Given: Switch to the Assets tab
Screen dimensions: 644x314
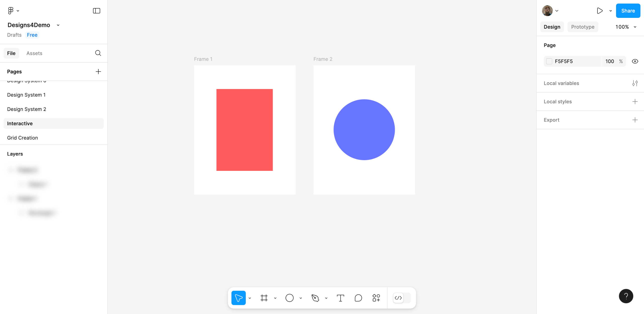Looking at the screenshot, I should click(x=34, y=53).
